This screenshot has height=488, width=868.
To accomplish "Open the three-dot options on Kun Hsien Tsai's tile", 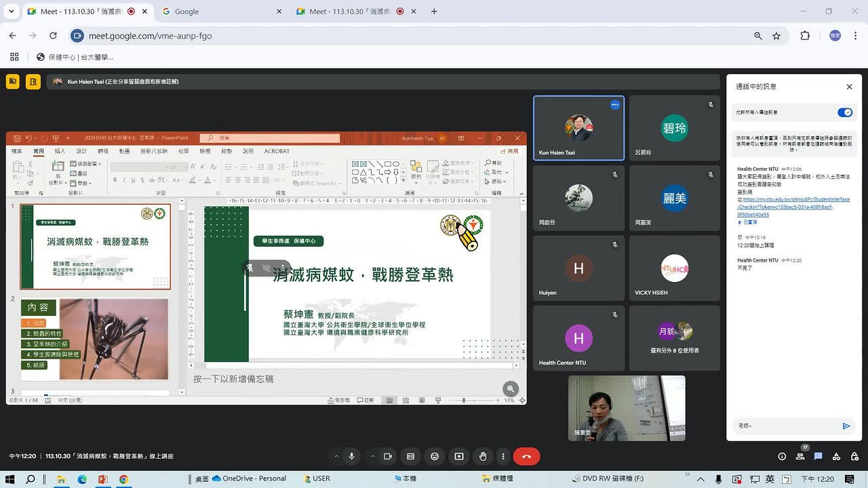I will point(614,104).
